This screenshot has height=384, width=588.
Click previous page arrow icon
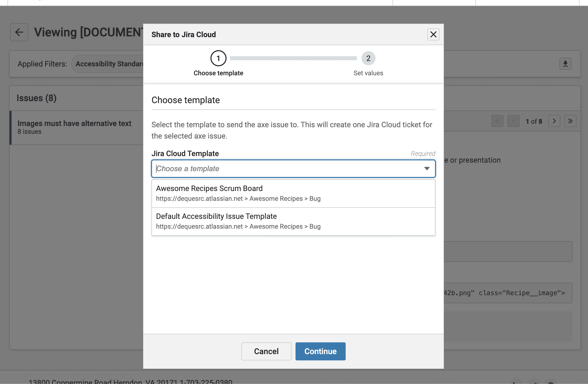tap(513, 121)
